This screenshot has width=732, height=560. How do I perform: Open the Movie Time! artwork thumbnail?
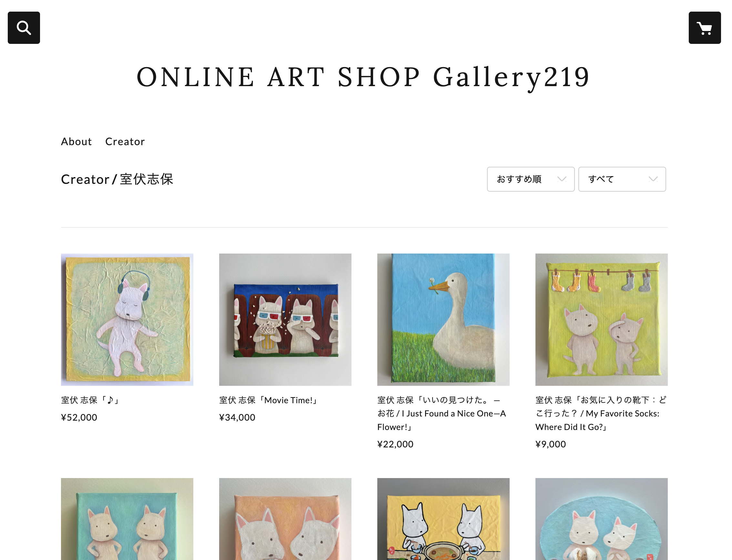pos(285,319)
